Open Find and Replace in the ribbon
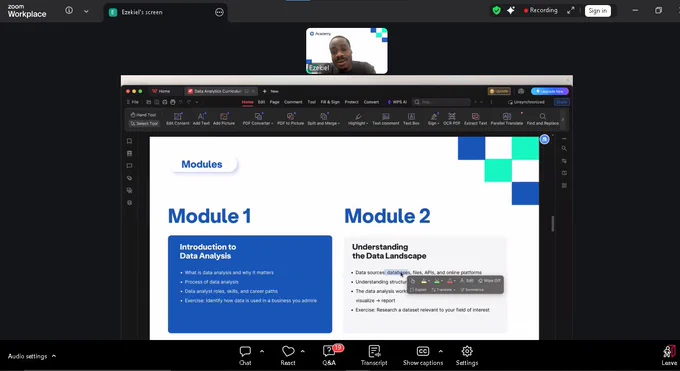Screen dimensions: 680x371 [x=543, y=119]
